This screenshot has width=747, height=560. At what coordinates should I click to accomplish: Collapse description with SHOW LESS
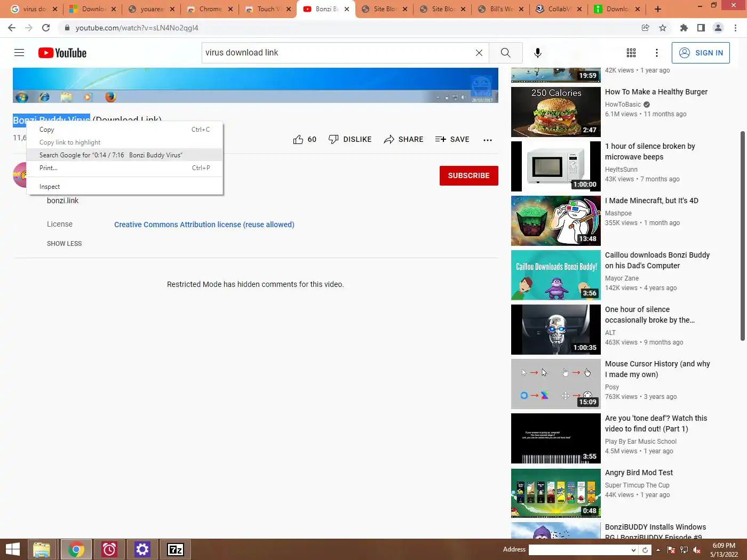(64, 243)
